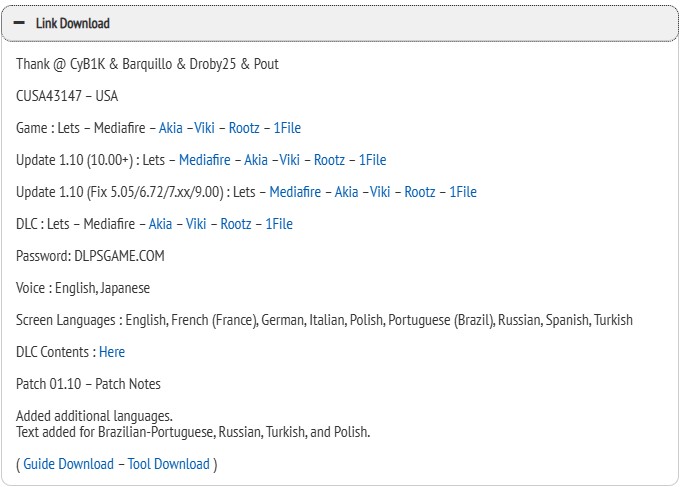Open 1File link for Update 1.10 Fix 5.05
Screen dimensions: 681x487
[x=463, y=192]
